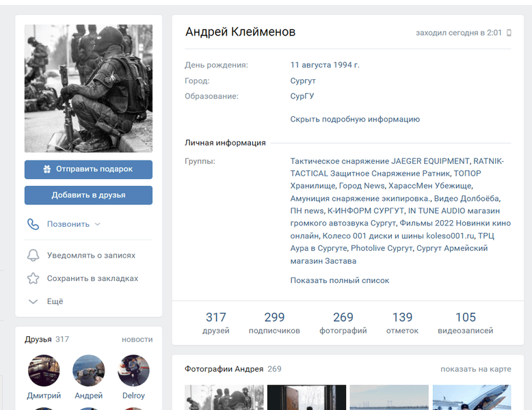Open the soldier profile photo
Viewport: 532px width, 410px height.
click(89, 89)
